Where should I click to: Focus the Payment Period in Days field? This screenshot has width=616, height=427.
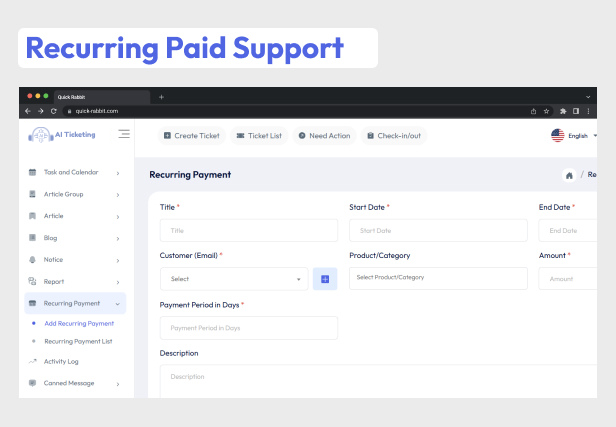[248, 328]
